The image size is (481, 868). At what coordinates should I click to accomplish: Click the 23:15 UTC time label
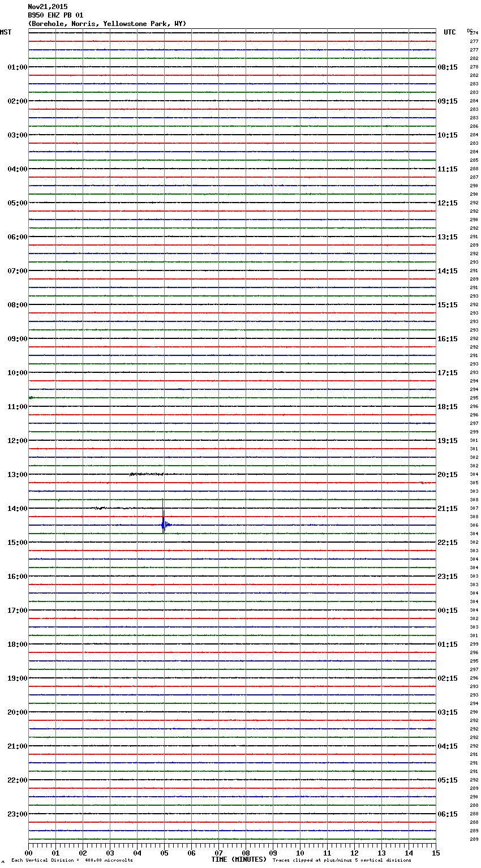448,577
